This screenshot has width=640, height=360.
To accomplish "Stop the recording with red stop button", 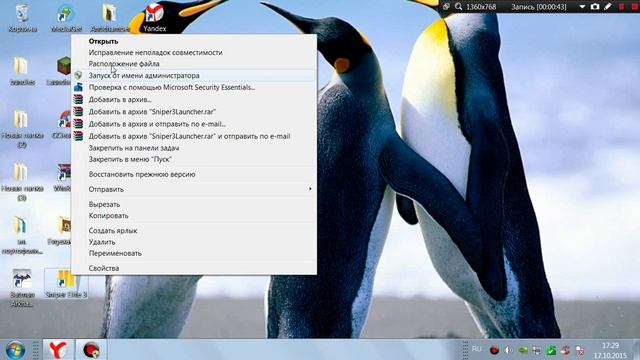I will tap(635, 7).
